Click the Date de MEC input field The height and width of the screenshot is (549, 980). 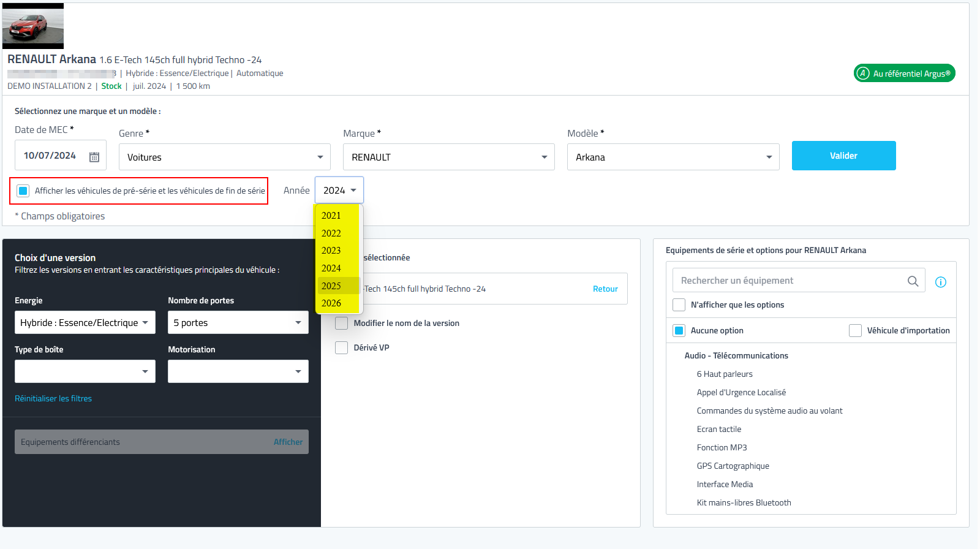(x=61, y=155)
